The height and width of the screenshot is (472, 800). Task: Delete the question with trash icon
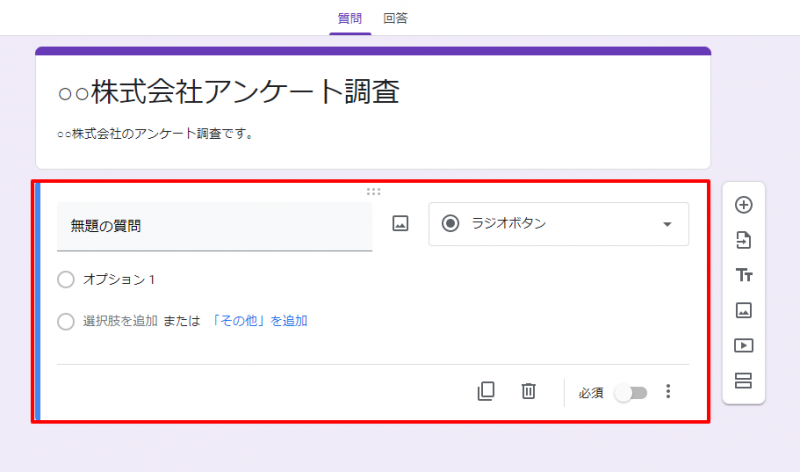point(529,392)
